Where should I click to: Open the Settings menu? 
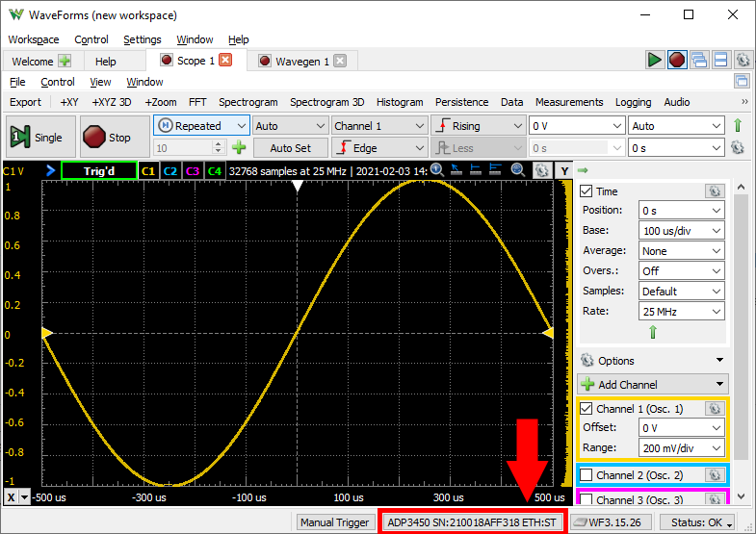click(143, 39)
